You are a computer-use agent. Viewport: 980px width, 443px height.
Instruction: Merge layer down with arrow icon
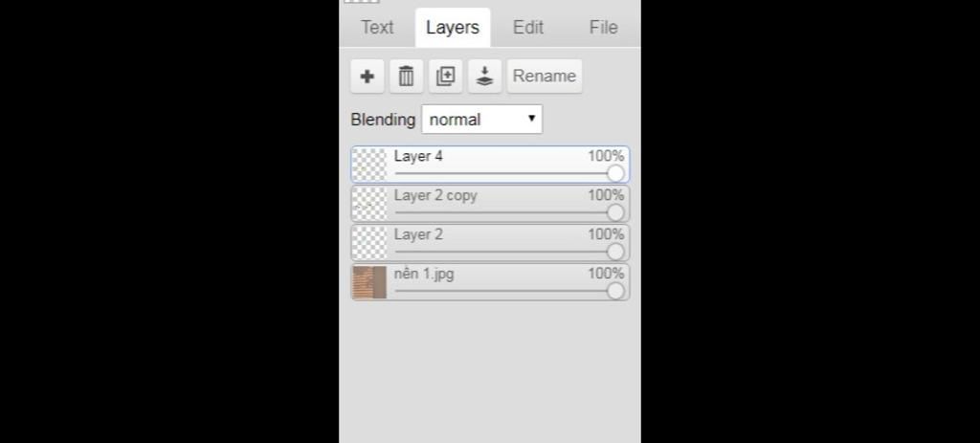485,77
